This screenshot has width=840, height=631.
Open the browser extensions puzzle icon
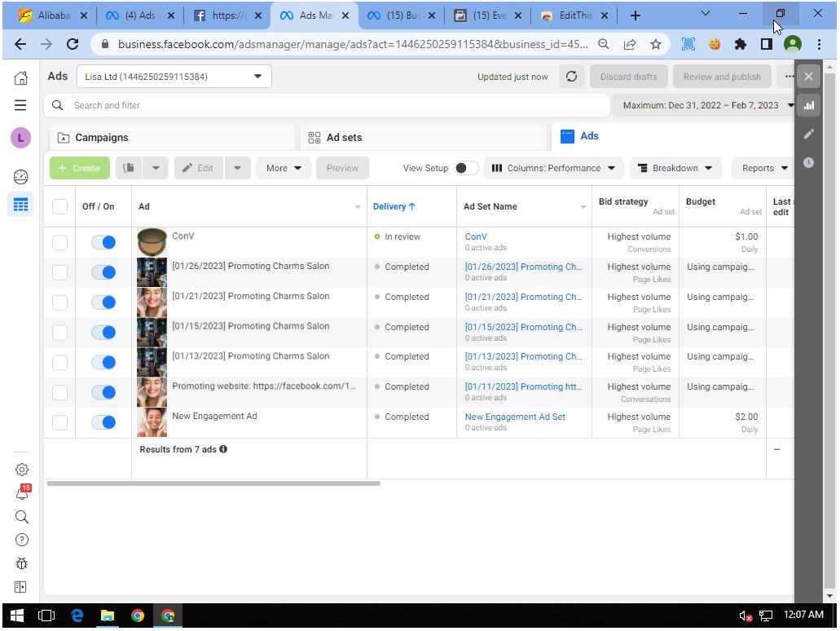pos(741,45)
